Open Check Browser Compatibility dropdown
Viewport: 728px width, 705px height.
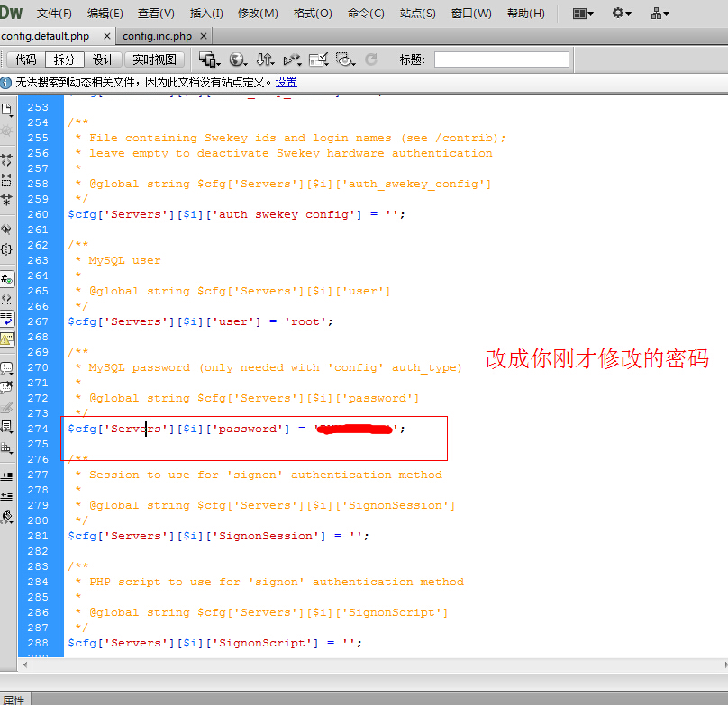[x=319, y=59]
